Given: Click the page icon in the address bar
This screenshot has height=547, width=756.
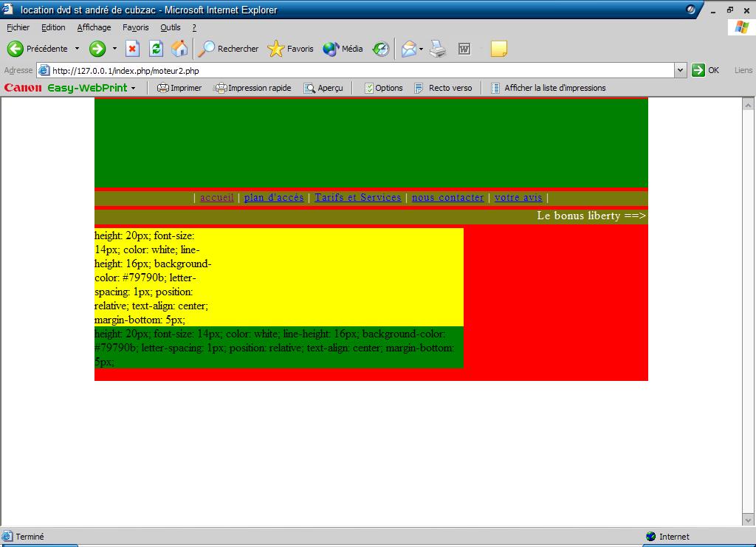Looking at the screenshot, I should (44, 70).
